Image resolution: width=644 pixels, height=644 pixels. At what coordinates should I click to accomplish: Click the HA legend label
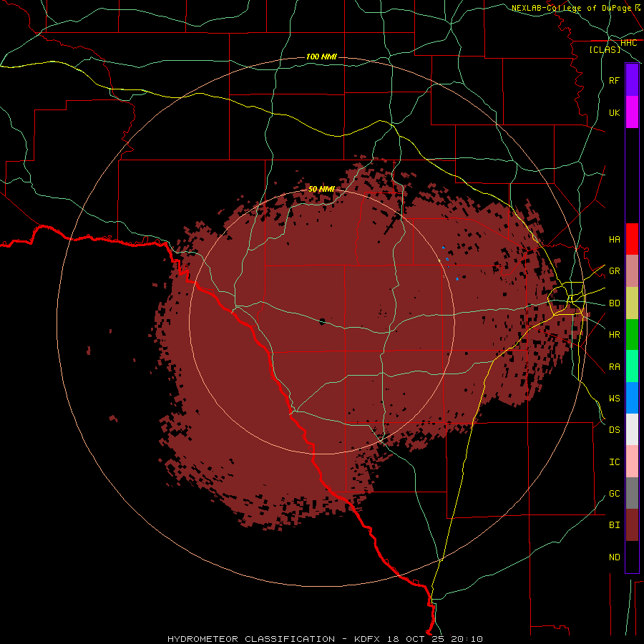[614, 240]
